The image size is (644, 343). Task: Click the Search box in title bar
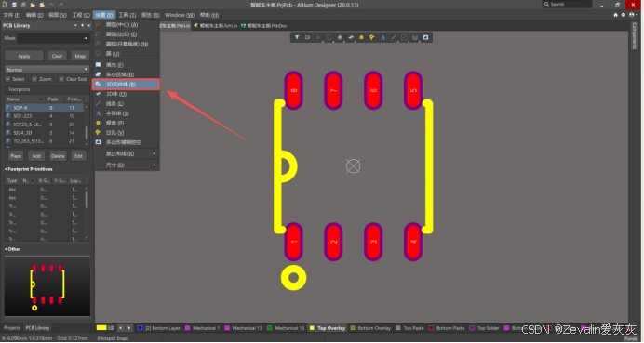tap(567, 4)
